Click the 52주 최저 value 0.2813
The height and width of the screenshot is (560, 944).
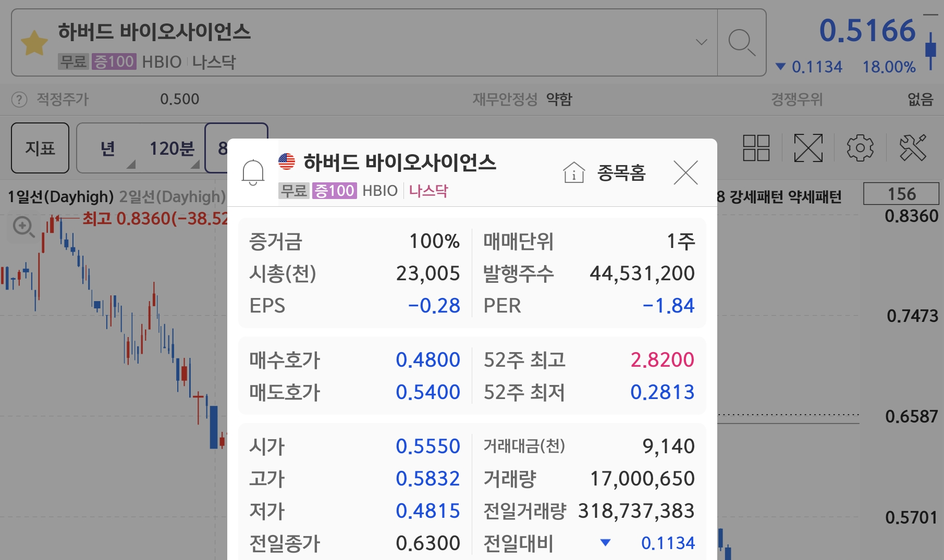pos(662,392)
